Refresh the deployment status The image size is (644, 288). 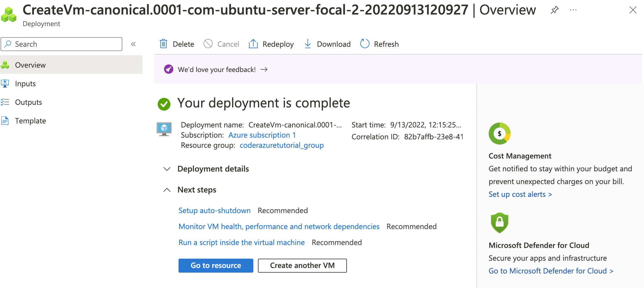[365, 44]
